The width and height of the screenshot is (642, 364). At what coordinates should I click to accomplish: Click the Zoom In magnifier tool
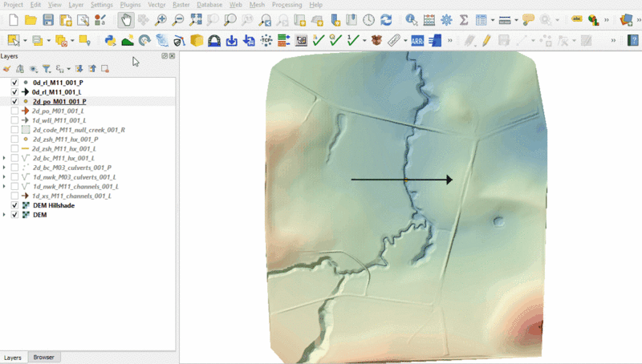point(161,19)
